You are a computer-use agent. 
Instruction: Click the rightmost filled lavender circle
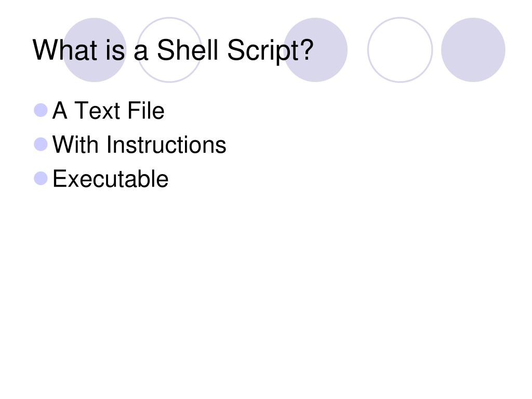click(x=473, y=50)
